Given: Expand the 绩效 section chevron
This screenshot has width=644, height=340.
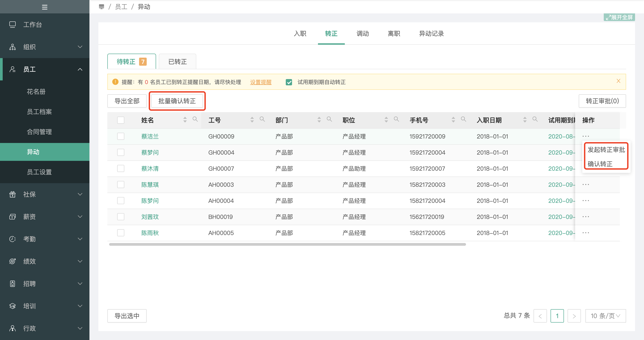Looking at the screenshot, I should coord(80,261).
